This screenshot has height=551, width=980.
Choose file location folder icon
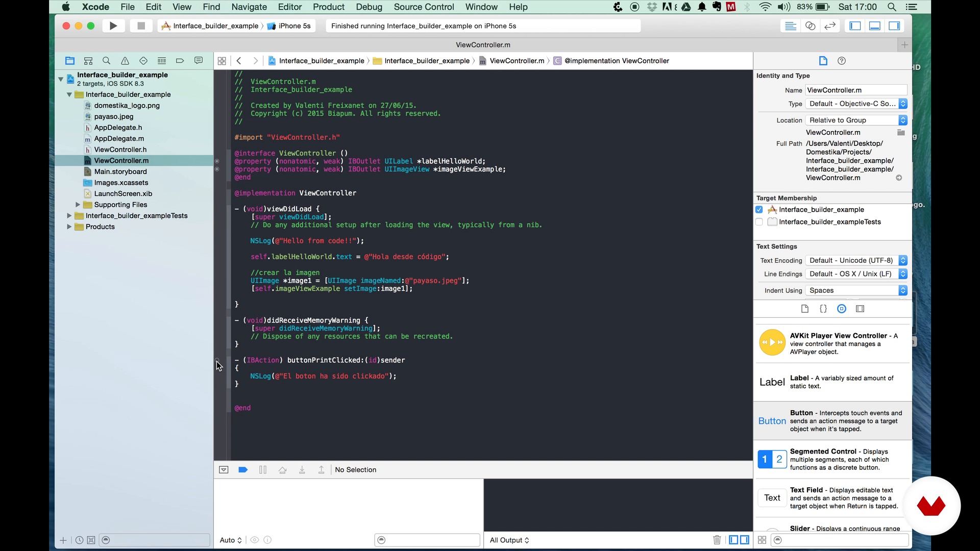point(901,133)
